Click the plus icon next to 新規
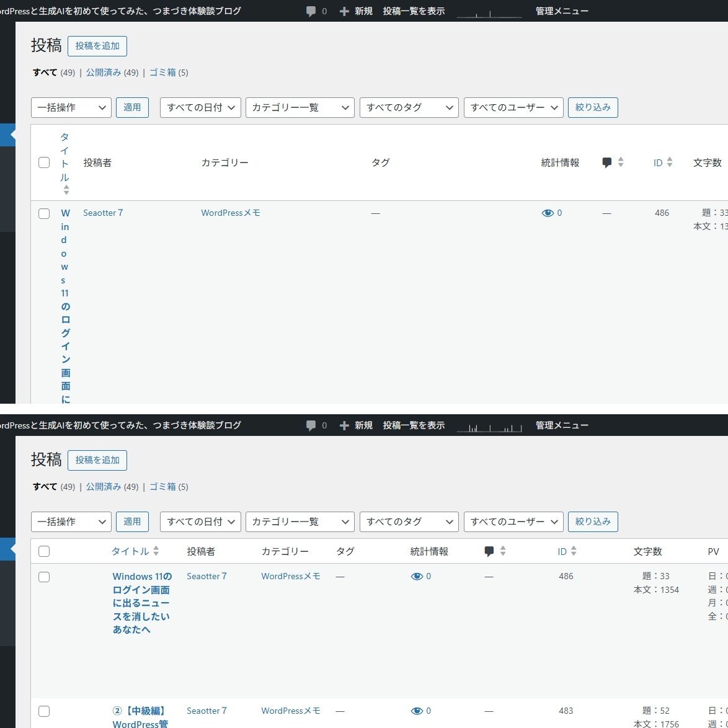728x728 pixels. click(x=344, y=425)
